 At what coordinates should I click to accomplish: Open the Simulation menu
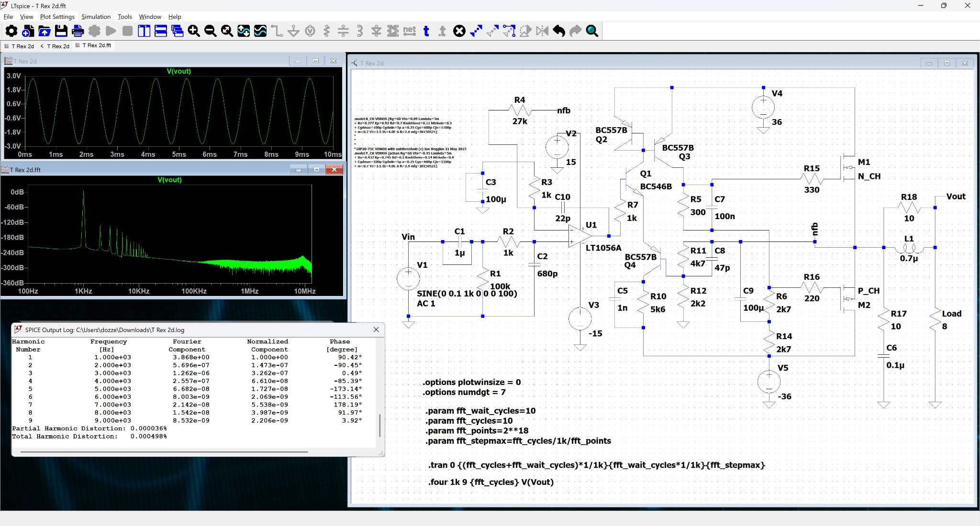96,17
